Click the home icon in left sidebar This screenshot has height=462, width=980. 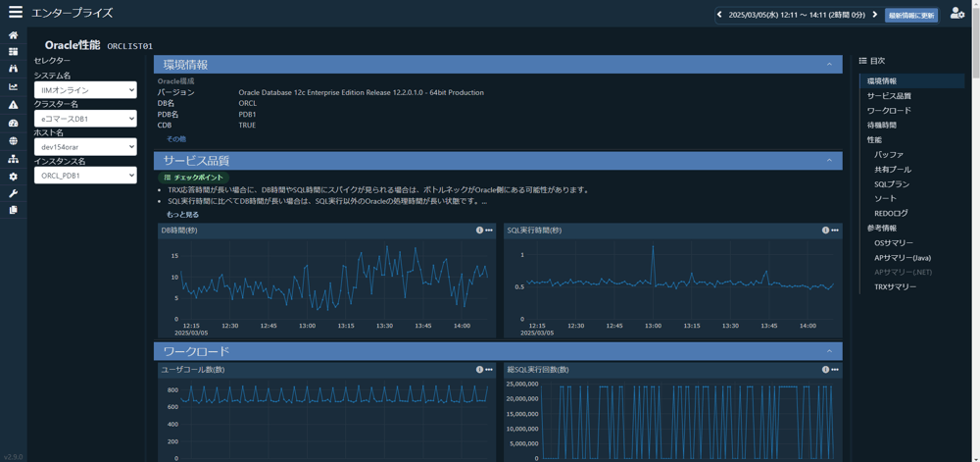(13, 35)
